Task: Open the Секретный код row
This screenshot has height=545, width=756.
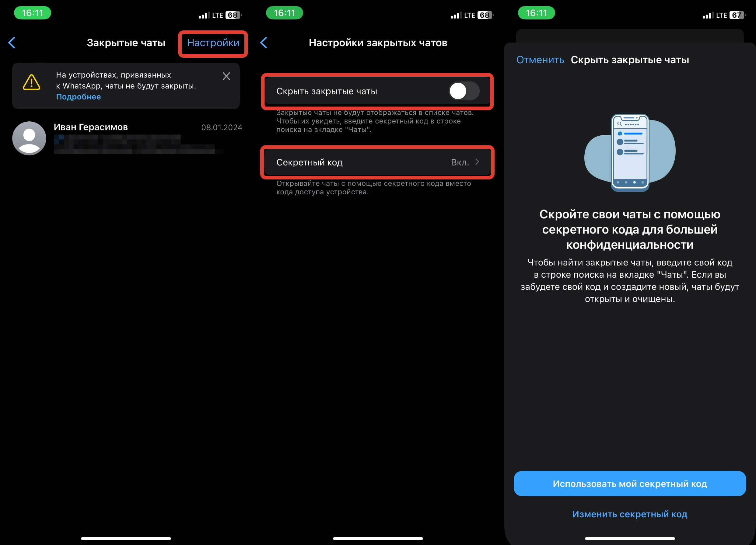Action: pyautogui.click(x=377, y=162)
